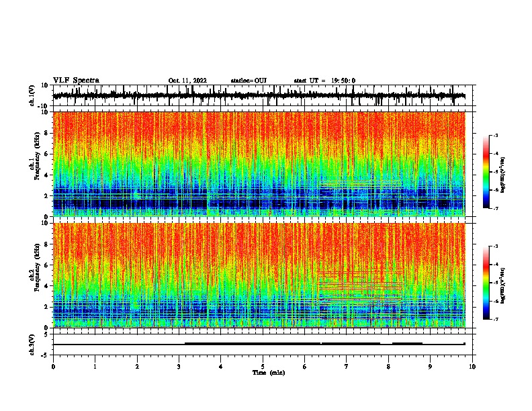Click the "5" tick label on ch.3 axis
The width and height of the screenshot is (532, 411).
(46, 334)
